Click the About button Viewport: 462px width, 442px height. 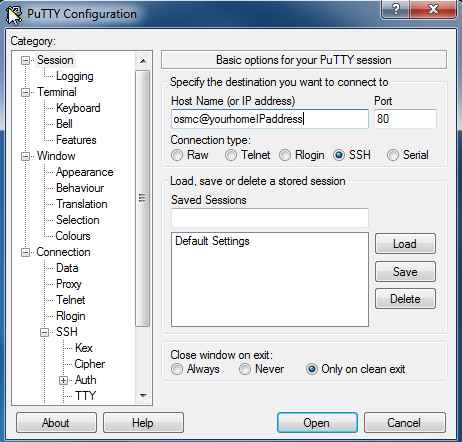[56, 423]
